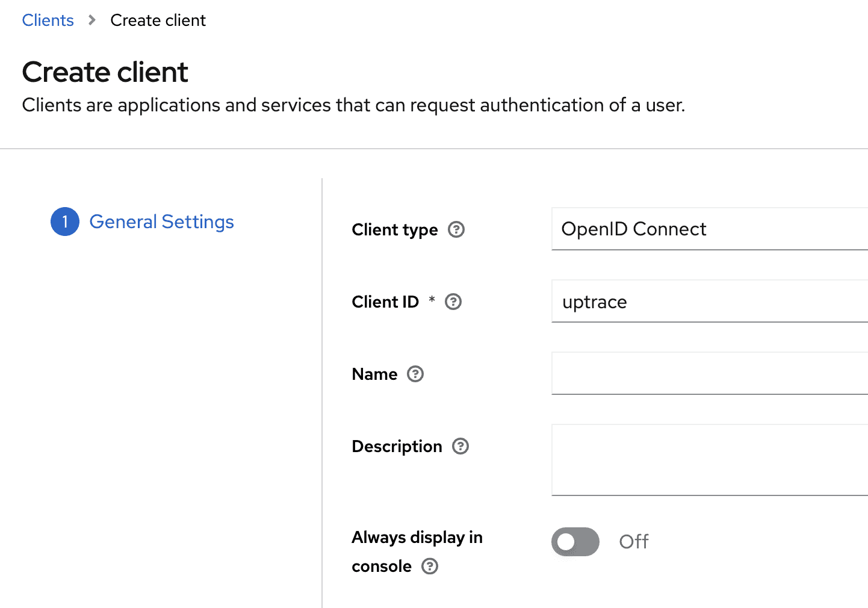
Task: Click the uptrace Client ID field
Action: (692, 302)
